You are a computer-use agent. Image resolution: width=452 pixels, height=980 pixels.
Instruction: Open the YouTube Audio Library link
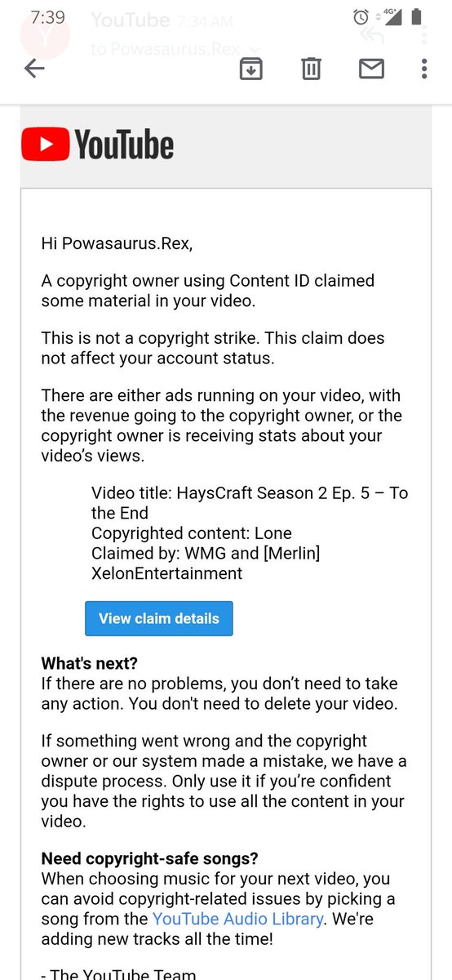[237, 919]
